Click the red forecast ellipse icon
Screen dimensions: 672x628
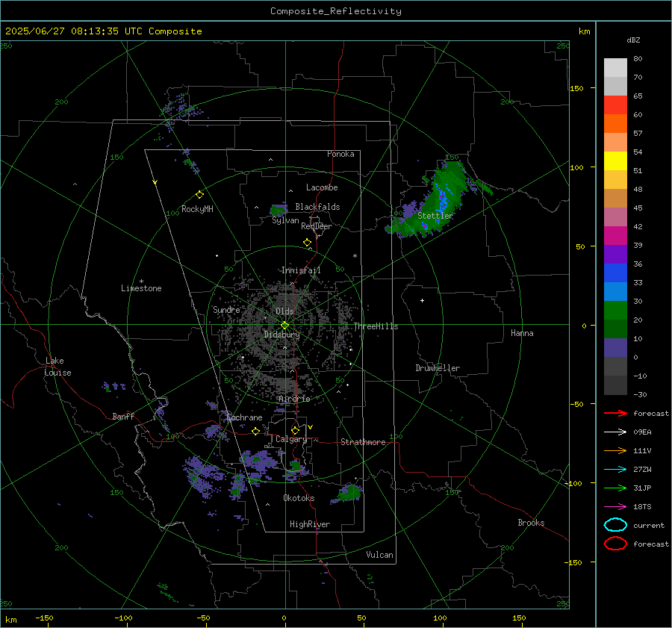point(615,544)
